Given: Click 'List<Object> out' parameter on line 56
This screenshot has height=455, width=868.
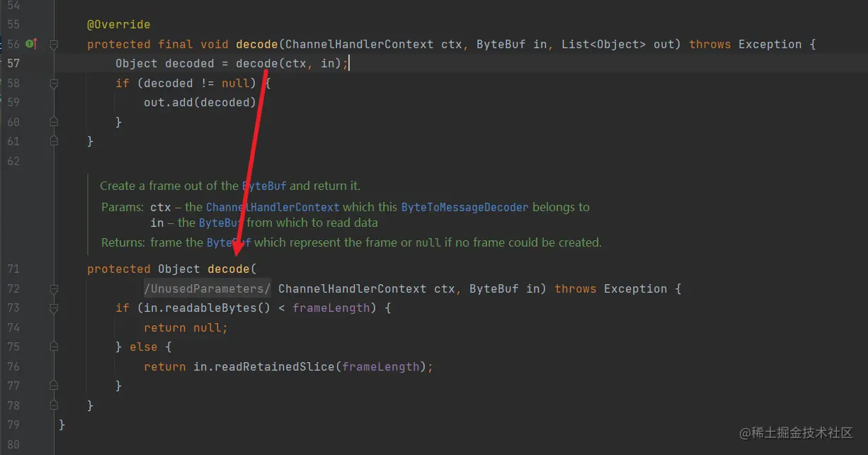Looking at the screenshot, I should (x=618, y=44).
